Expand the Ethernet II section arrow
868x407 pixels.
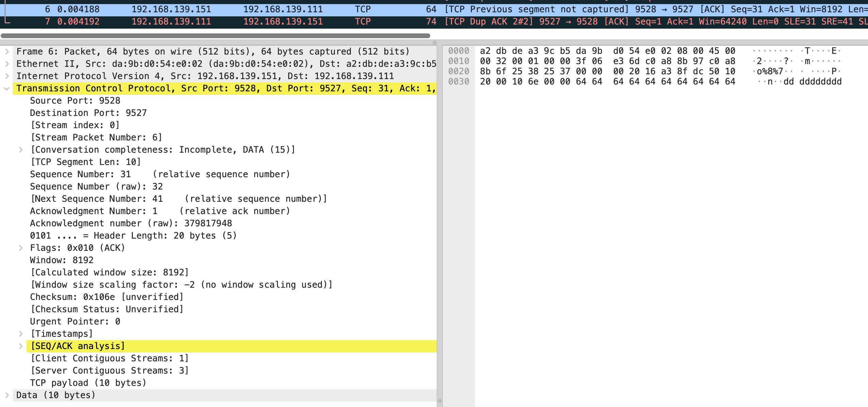coord(7,64)
